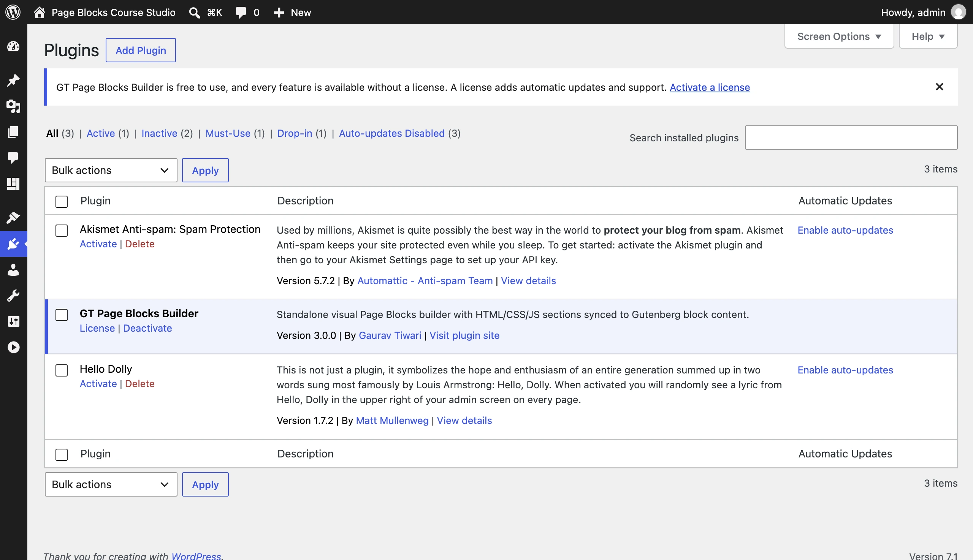The image size is (973, 560).
Task: Enable auto-updates for Akismet
Action: click(845, 230)
